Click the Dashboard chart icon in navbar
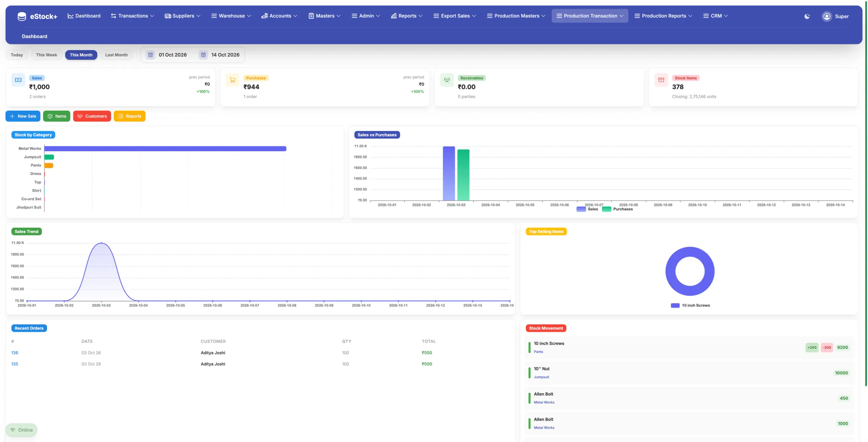 click(71, 16)
